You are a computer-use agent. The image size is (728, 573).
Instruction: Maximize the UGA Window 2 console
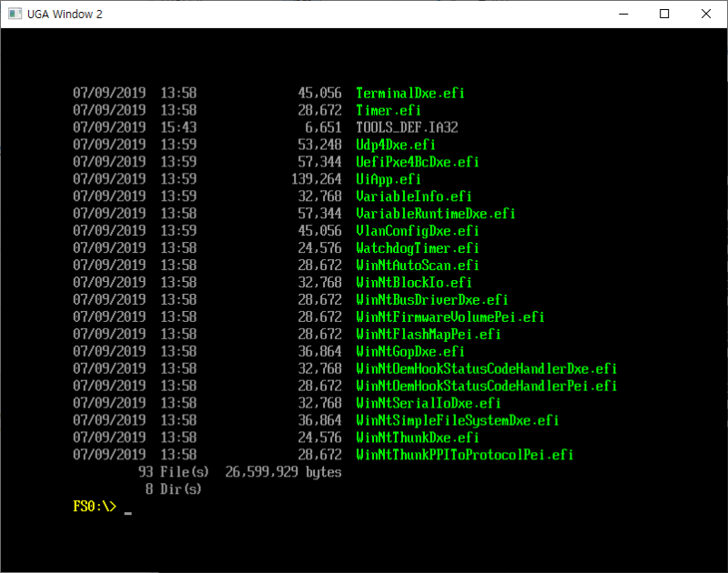(664, 14)
